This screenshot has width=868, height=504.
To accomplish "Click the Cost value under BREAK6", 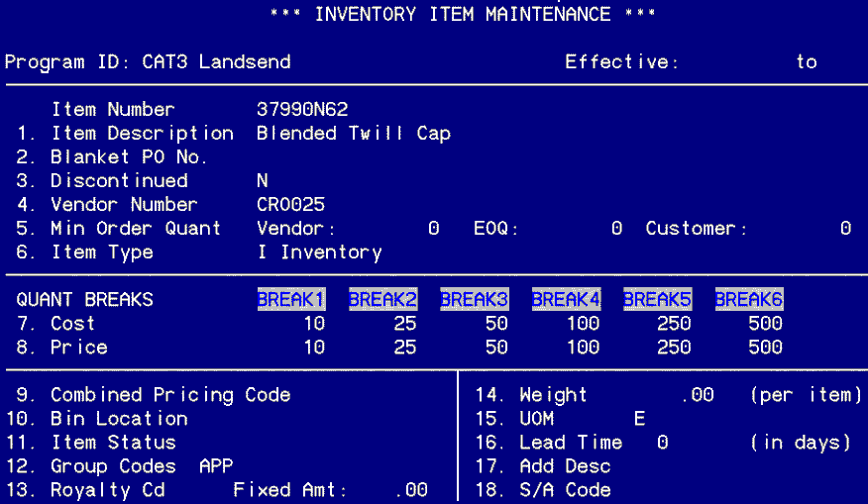I will click(x=764, y=324).
